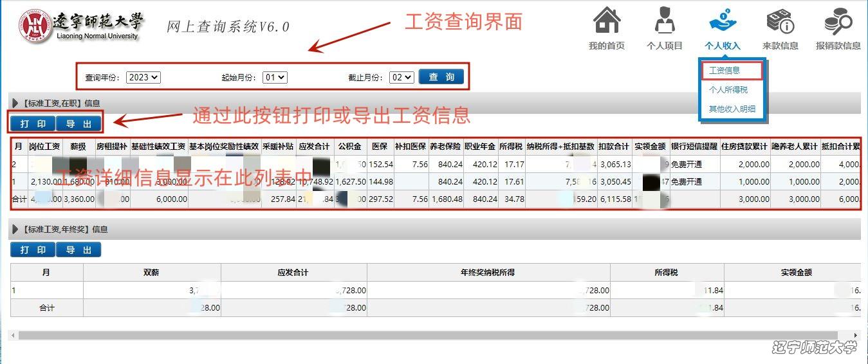Screen dimensions: 868x364
Task: Print the 年终奖 bonus table
Action: [x=32, y=250]
